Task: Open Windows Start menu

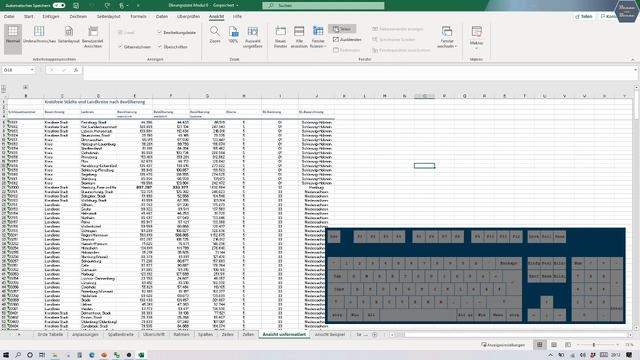Action: [6, 355]
